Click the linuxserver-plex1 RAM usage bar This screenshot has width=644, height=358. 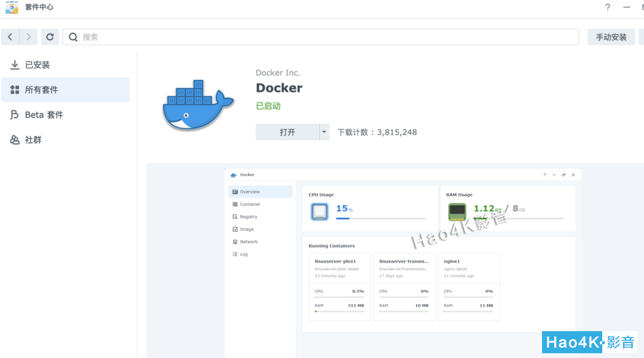(339, 311)
